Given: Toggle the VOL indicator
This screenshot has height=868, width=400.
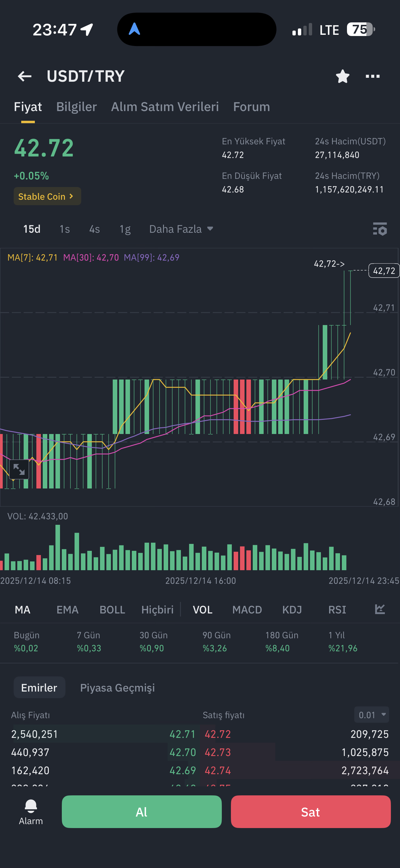Looking at the screenshot, I should [x=202, y=610].
